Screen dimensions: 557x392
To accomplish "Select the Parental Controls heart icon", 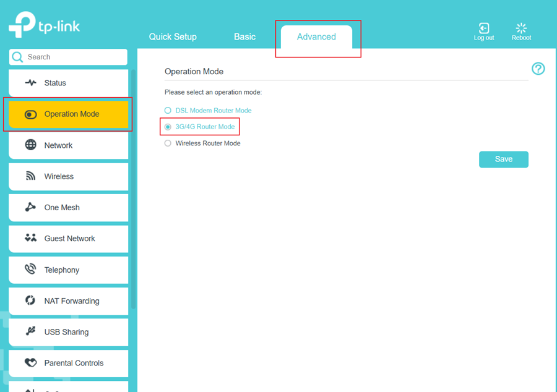I will (x=30, y=362).
